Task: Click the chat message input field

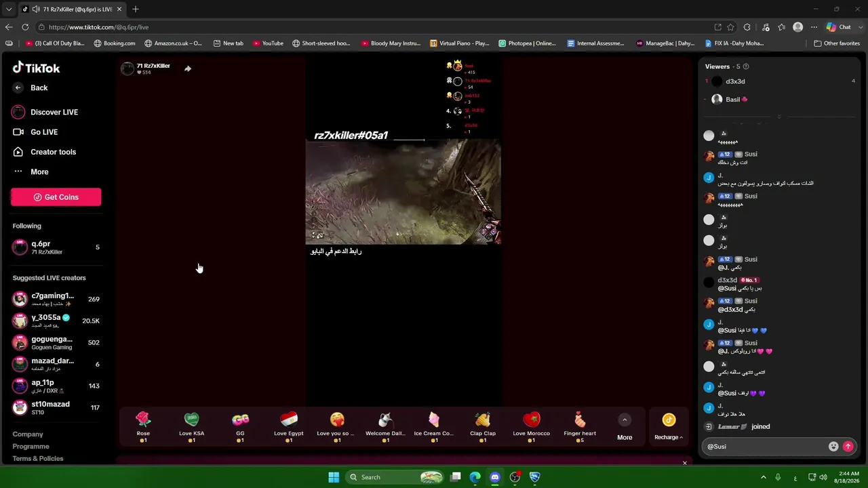Action: (x=765, y=447)
